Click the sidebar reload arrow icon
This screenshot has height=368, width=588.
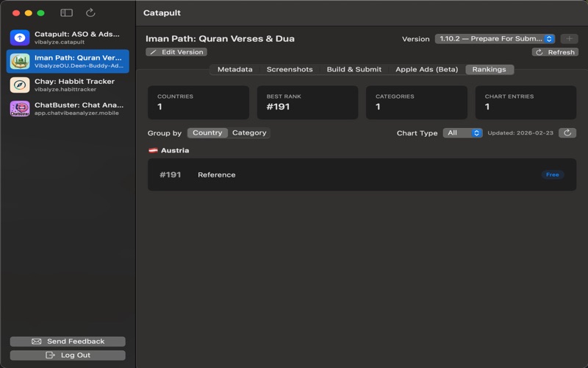tap(90, 13)
